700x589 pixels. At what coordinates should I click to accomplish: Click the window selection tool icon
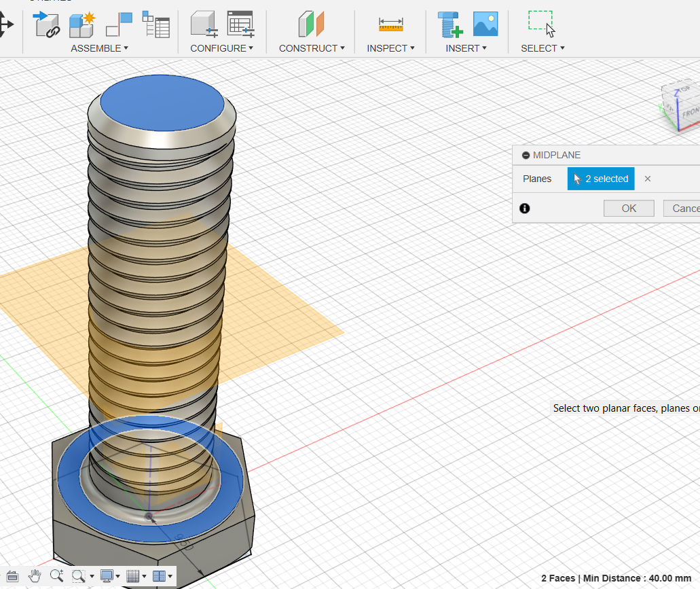[541, 24]
